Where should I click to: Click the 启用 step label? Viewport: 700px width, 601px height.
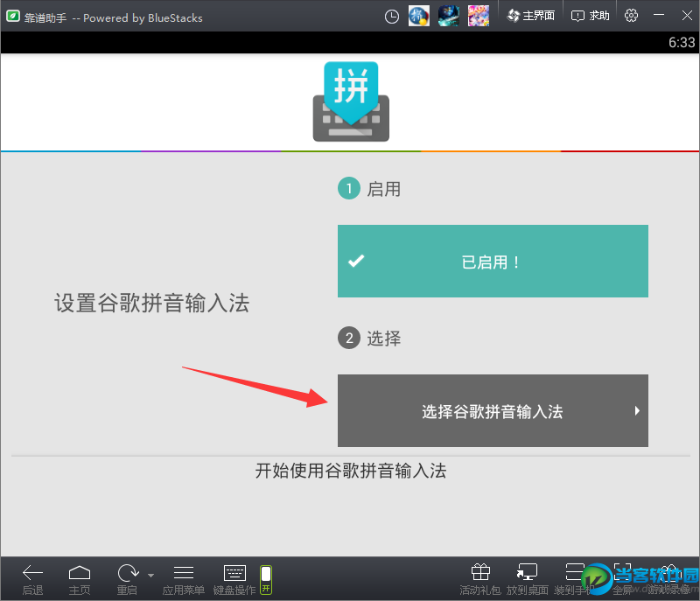click(x=383, y=189)
